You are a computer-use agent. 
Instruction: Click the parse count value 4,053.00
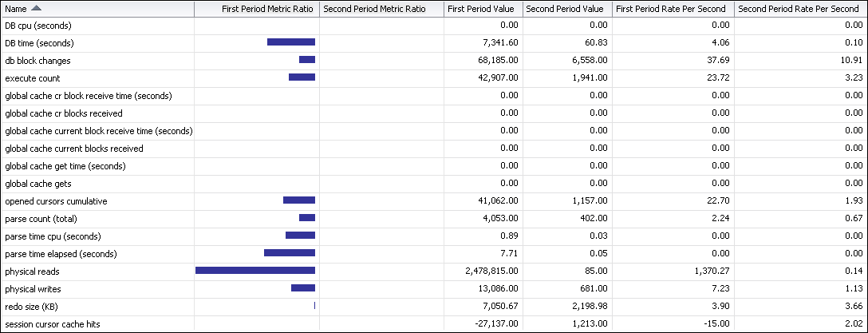coord(501,219)
